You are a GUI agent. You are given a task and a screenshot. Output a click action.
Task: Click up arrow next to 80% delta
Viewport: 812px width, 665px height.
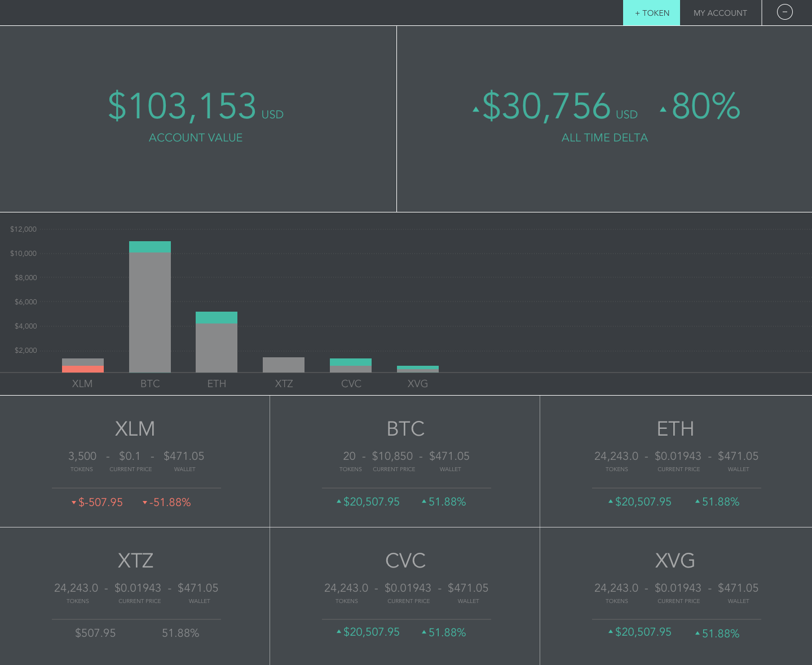(x=663, y=109)
